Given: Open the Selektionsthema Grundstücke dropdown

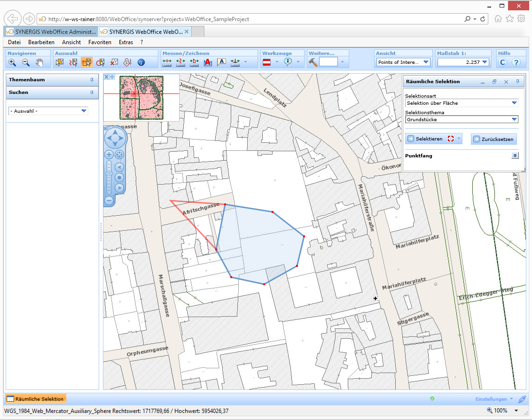Looking at the screenshot, I should tap(514, 119).
